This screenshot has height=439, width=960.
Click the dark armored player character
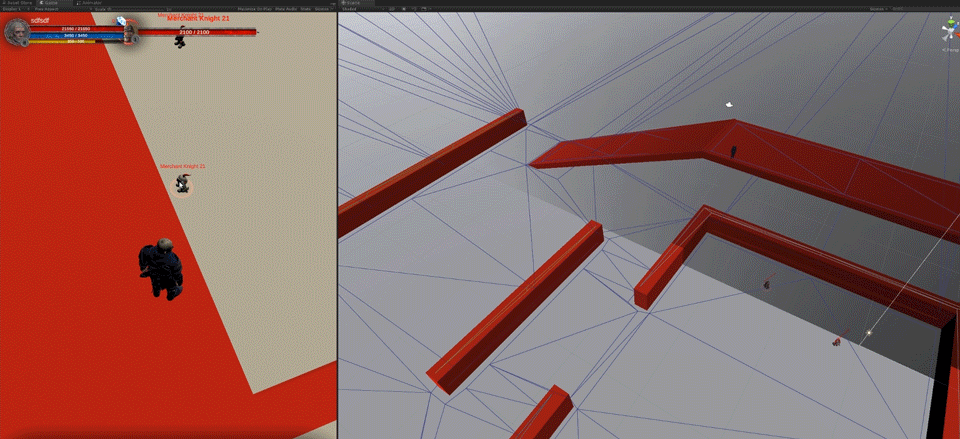[x=161, y=268]
